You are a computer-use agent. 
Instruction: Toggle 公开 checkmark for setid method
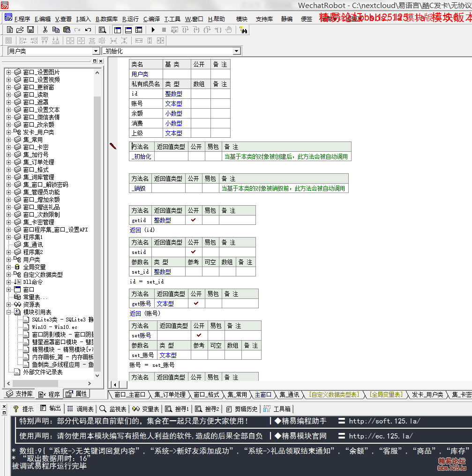pyautogui.click(x=193, y=252)
